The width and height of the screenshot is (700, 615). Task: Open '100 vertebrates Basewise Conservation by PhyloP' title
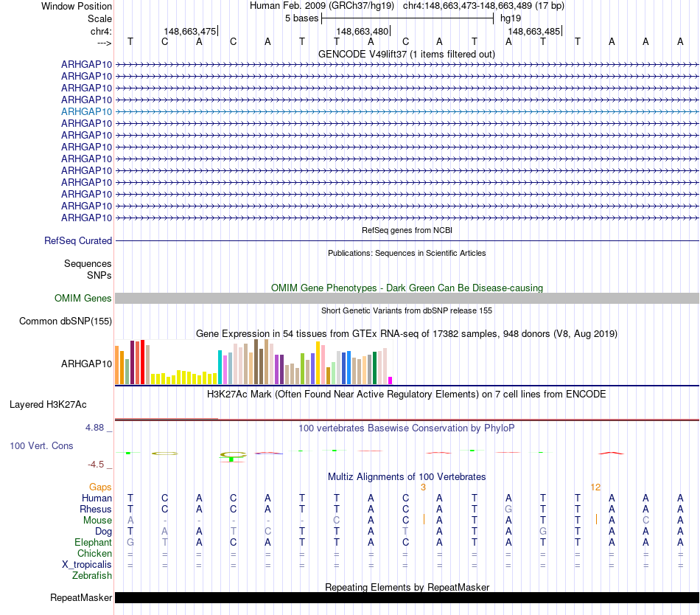click(x=406, y=428)
